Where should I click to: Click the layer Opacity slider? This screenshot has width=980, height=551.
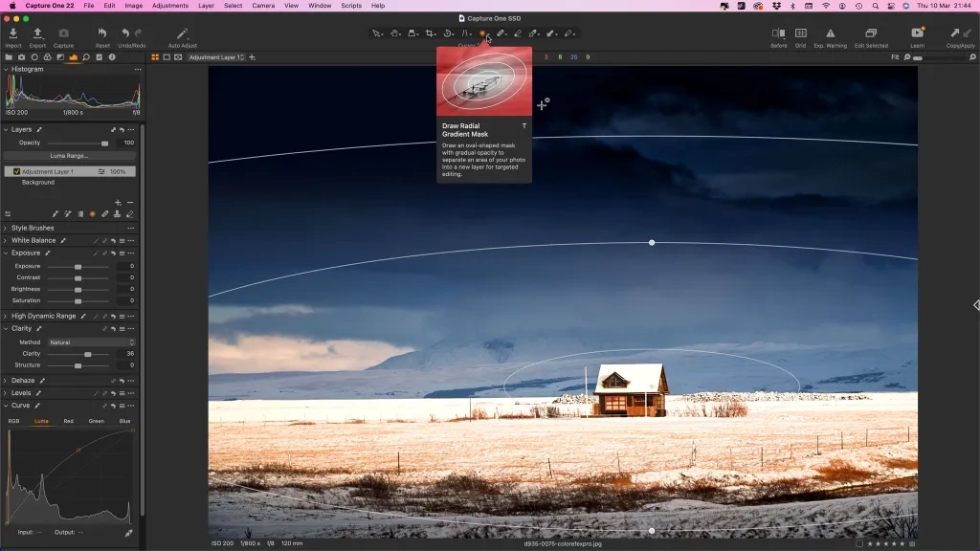81,143
